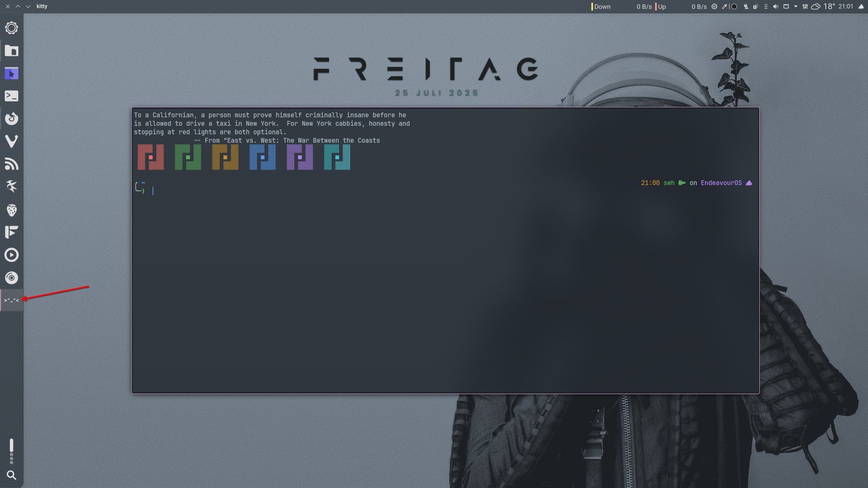Open the RSS feed reader icon
Viewport: 868px width, 488px height.
[11, 164]
